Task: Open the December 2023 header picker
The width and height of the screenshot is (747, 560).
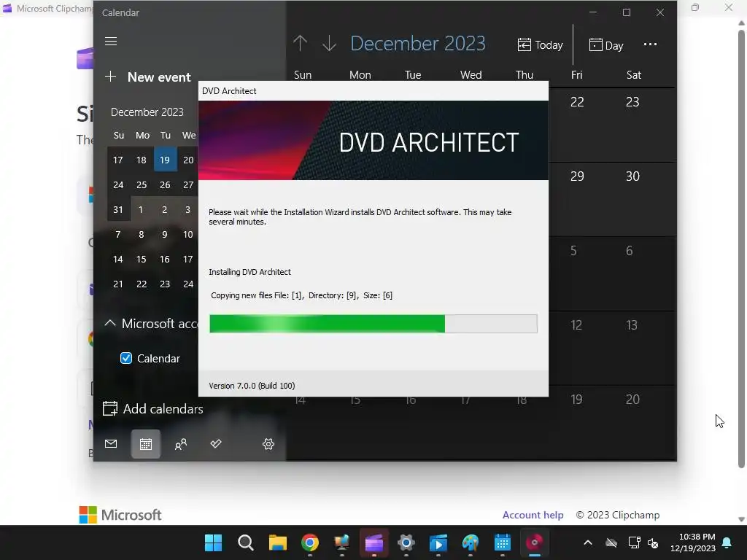Action: pos(418,44)
